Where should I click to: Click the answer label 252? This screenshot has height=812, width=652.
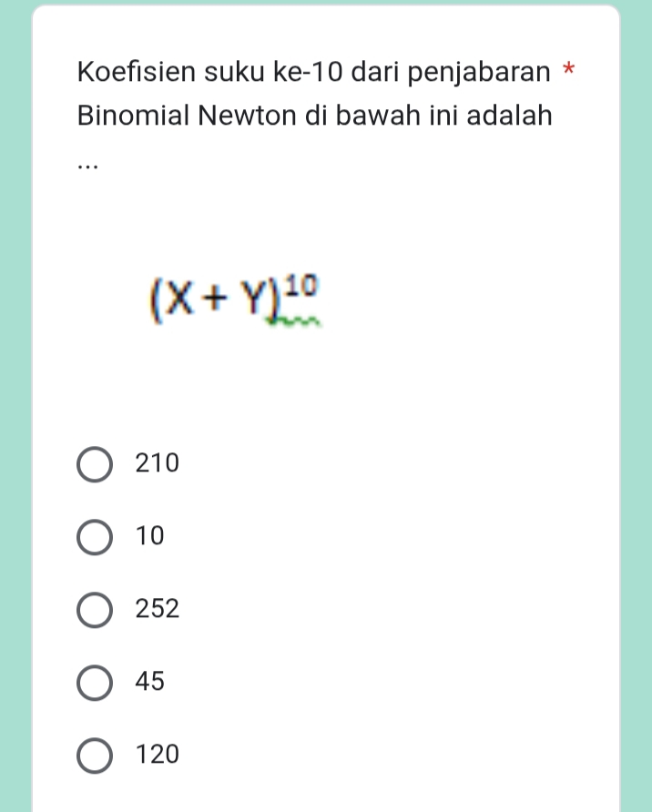(156, 608)
